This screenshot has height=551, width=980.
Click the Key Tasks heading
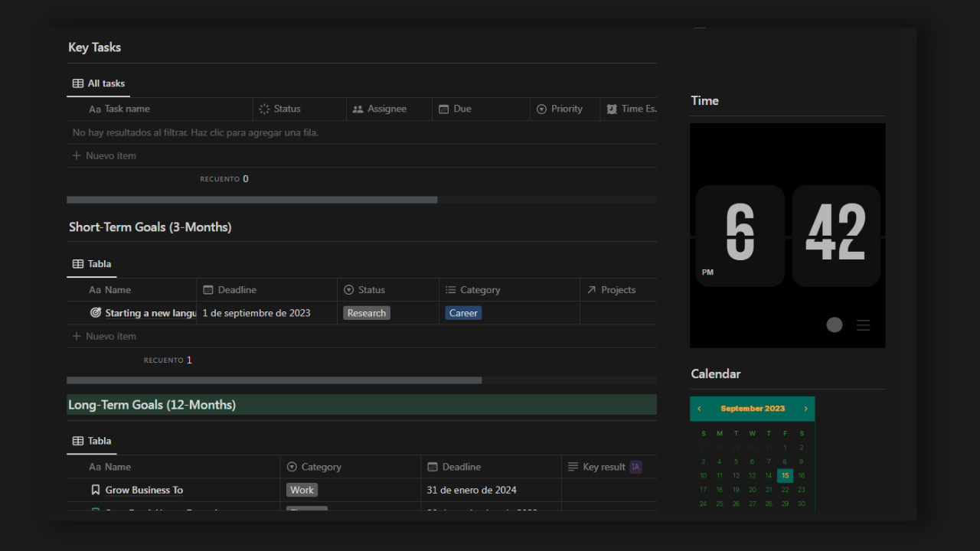point(95,47)
